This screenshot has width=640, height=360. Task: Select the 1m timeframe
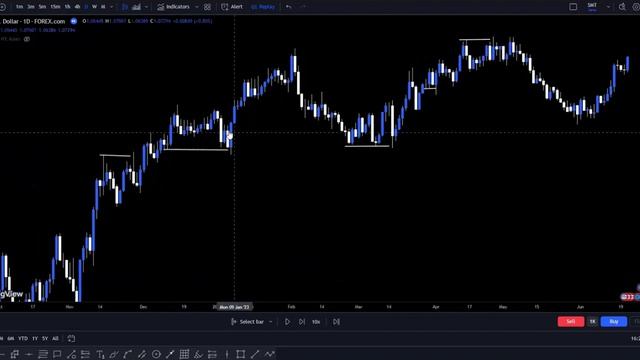point(19,7)
